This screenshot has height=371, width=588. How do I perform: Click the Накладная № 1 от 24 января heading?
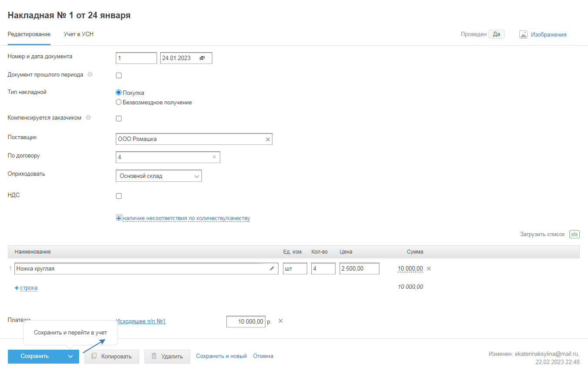point(69,16)
